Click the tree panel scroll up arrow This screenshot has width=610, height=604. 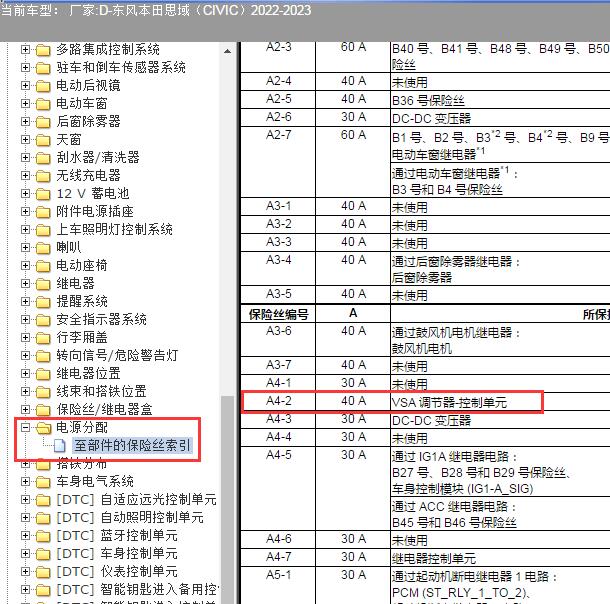point(228,51)
